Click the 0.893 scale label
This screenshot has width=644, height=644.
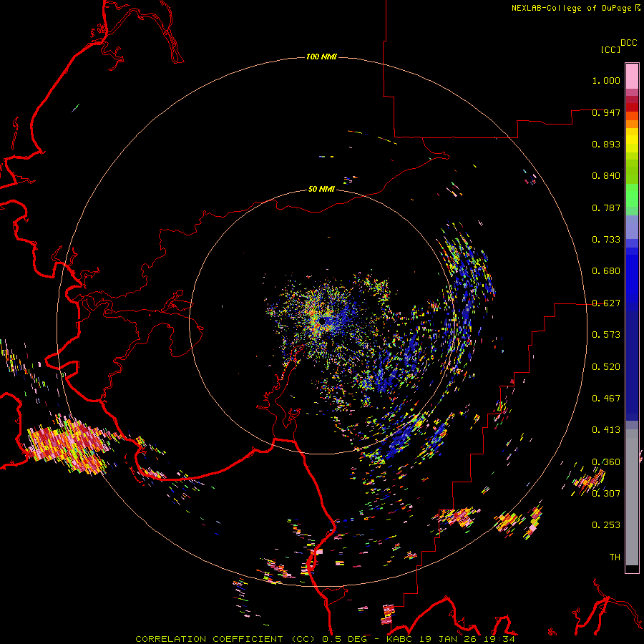click(x=606, y=144)
